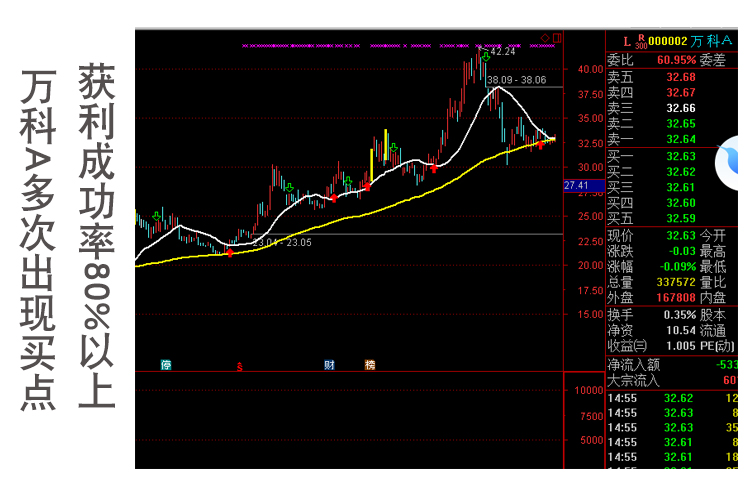Viewport: 750px width, 500px height.
Task: Click the 40.00 price axis label
Action: 590,69
